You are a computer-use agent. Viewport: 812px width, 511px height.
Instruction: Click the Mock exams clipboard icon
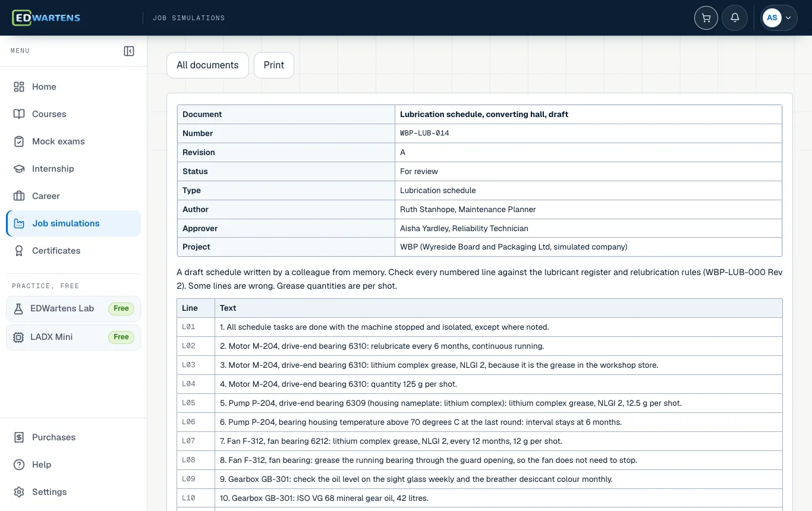click(19, 141)
